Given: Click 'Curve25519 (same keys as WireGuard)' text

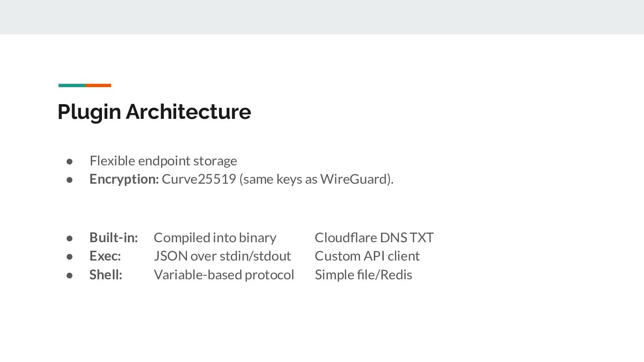Looking at the screenshot, I should pos(277,179).
